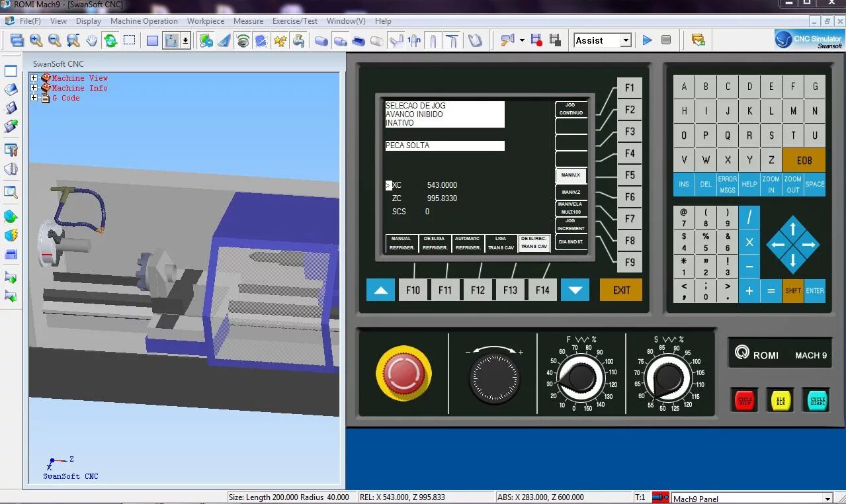Start playback with the blue play arrow
This screenshot has height=504, width=846.
click(x=647, y=40)
